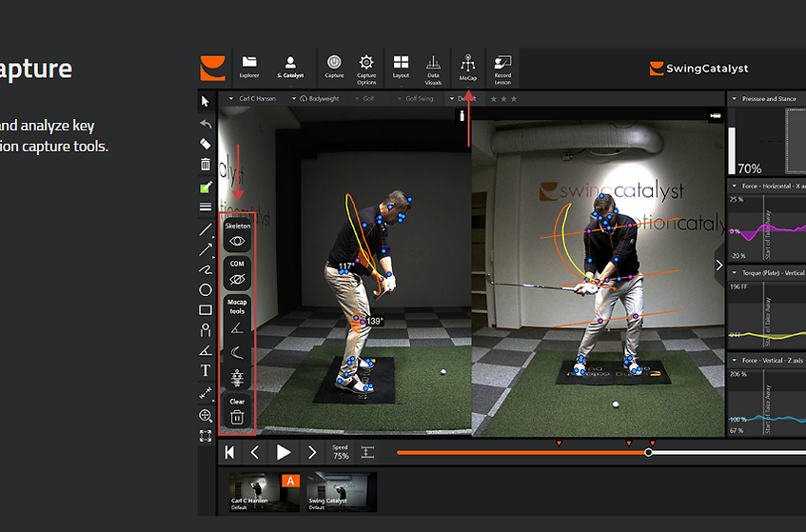
Task: Play the swing video
Action: pos(284,452)
